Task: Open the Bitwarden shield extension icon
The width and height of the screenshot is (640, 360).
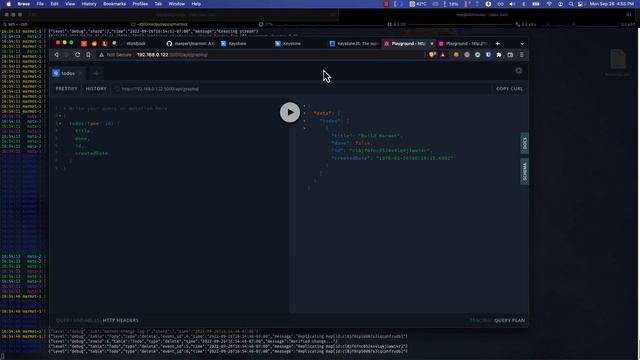Action: tap(488, 55)
